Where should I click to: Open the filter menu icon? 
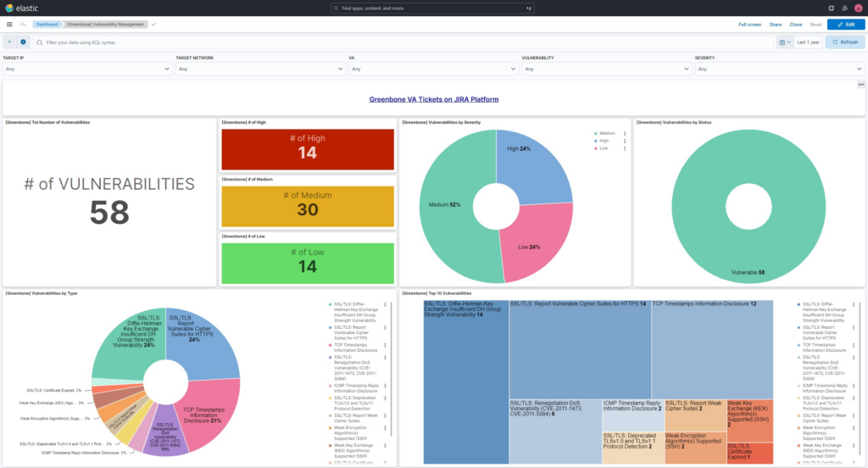(x=9, y=42)
